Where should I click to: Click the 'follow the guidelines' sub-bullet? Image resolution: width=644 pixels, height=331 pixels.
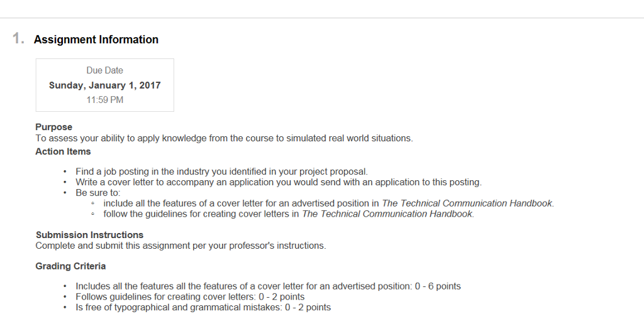(x=289, y=214)
